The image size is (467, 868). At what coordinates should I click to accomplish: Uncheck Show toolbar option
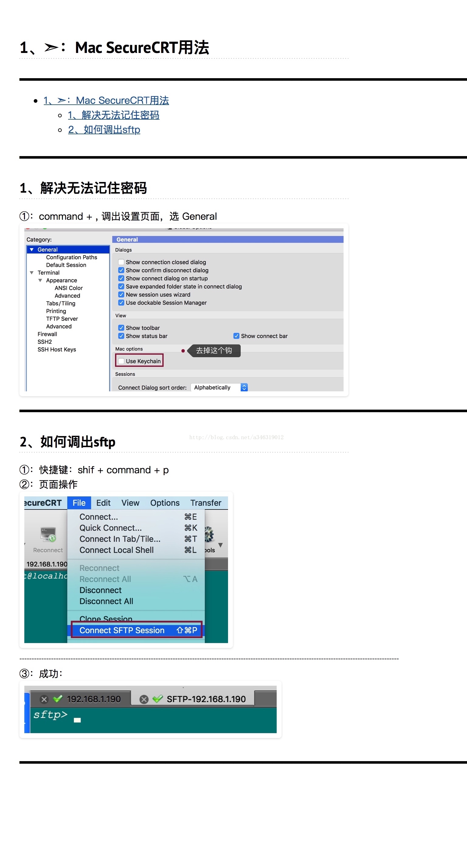click(121, 328)
